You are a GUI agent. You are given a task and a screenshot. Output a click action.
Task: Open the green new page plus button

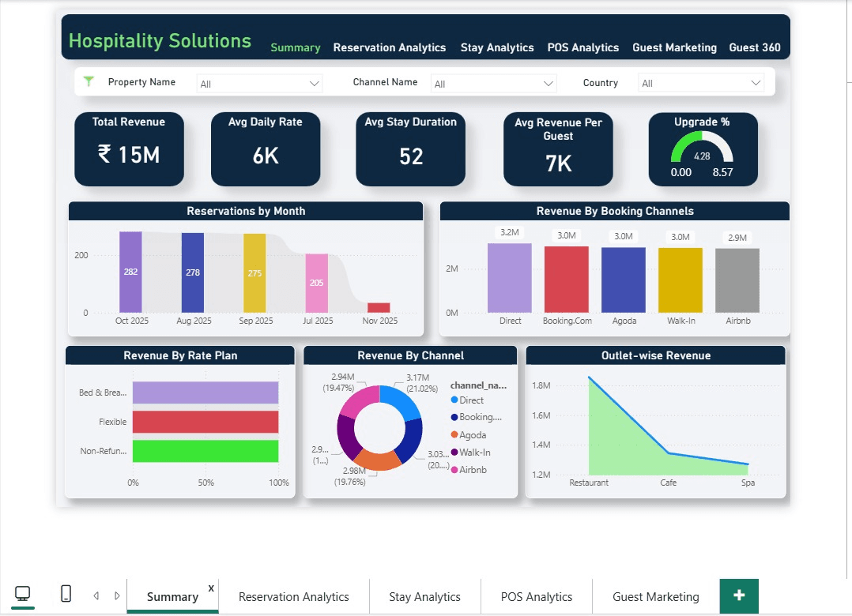pyautogui.click(x=738, y=595)
